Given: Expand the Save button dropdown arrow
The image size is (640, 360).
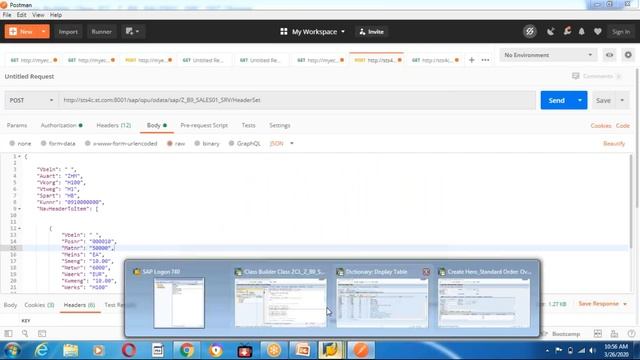Looking at the screenshot, I should point(622,100).
